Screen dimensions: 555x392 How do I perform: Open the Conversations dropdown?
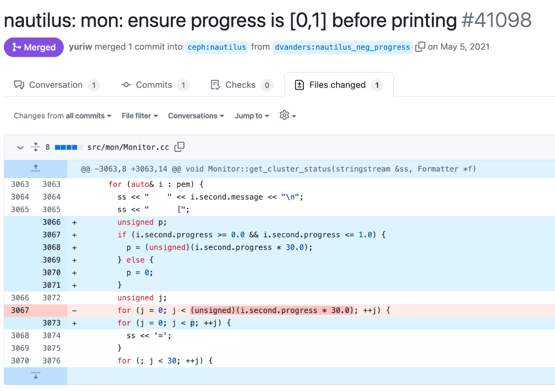[x=196, y=116]
